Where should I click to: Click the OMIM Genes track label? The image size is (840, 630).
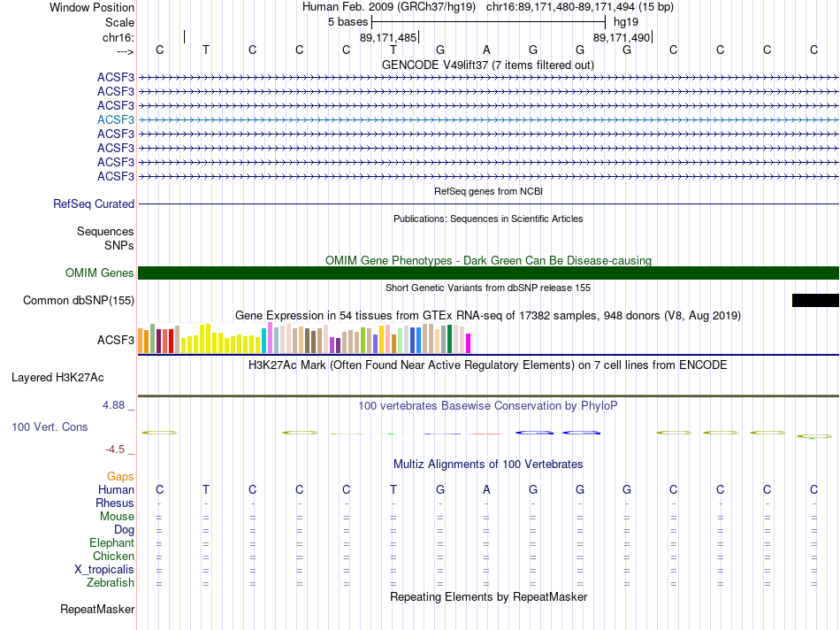100,273
